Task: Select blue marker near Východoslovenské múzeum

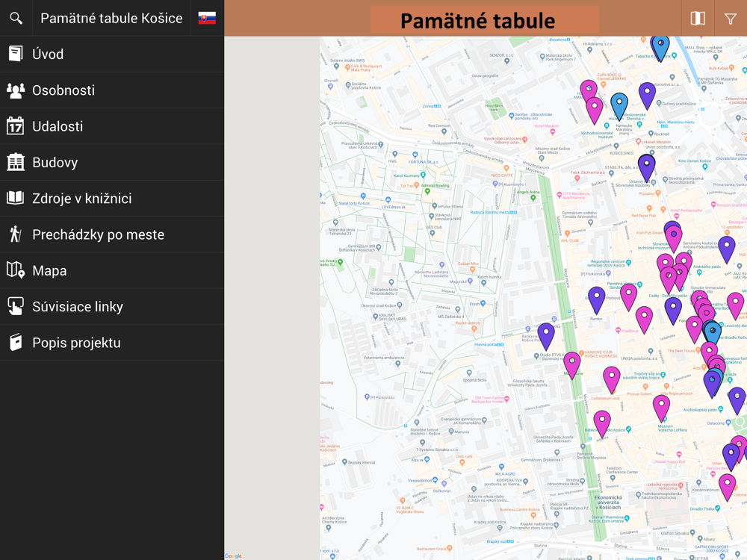Action: (619, 106)
